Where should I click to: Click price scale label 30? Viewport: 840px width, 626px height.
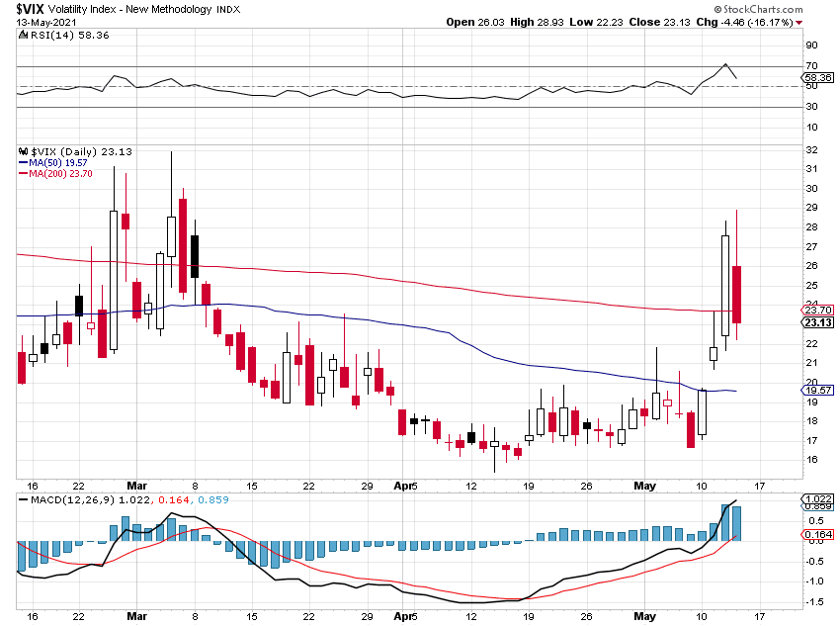point(812,189)
